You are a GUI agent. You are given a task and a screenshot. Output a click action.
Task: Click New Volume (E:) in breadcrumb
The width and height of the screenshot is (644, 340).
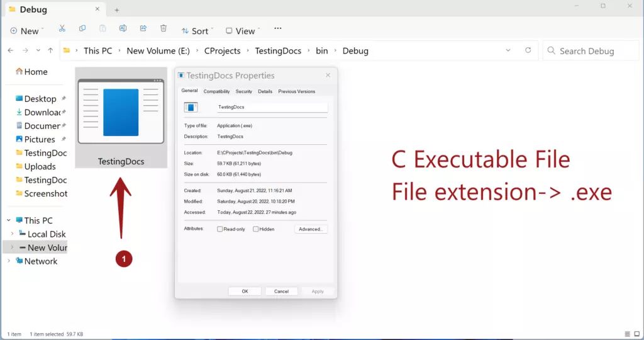click(158, 50)
